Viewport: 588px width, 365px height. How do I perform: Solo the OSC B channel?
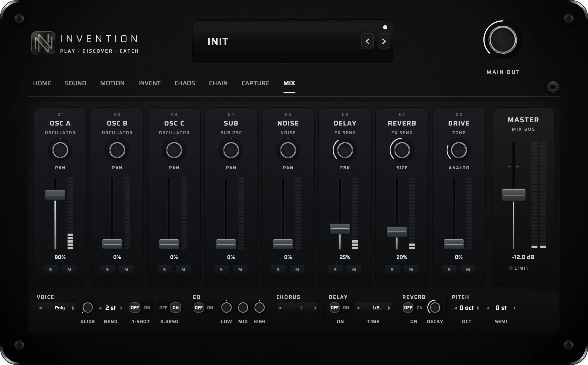(x=108, y=269)
